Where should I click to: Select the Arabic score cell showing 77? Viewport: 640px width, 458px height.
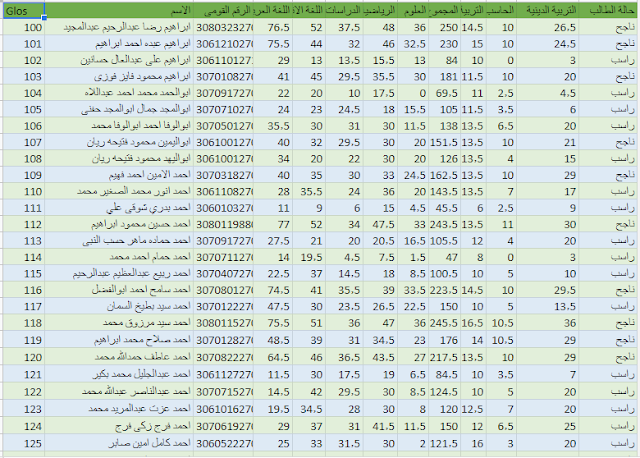(x=273, y=224)
